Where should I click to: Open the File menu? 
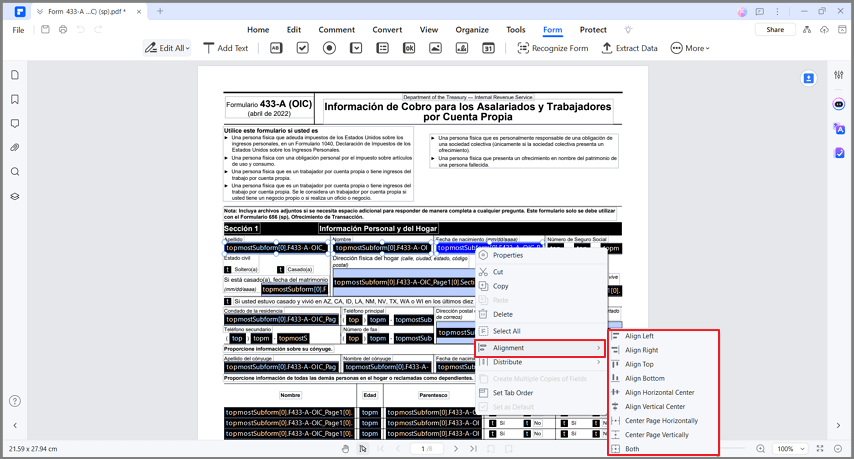point(19,30)
